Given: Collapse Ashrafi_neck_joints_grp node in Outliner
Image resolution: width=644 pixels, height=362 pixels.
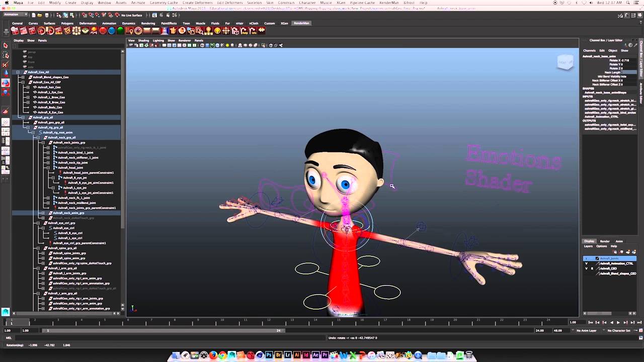Looking at the screenshot, I should [43, 142].
